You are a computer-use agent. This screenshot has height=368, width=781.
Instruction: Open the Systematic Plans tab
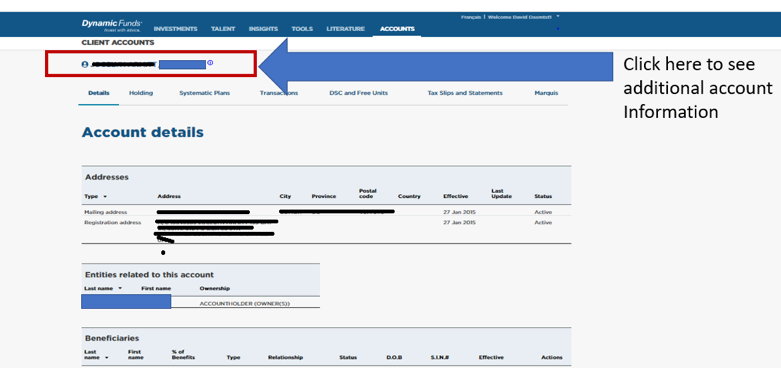click(205, 93)
